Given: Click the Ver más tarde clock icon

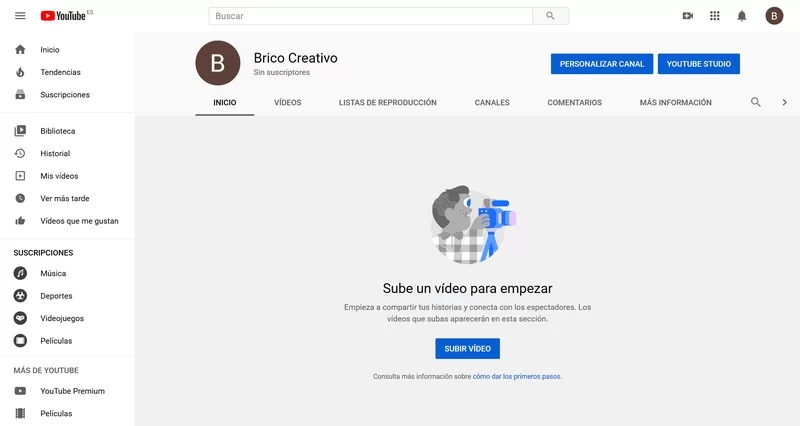Looking at the screenshot, I should pos(20,198).
